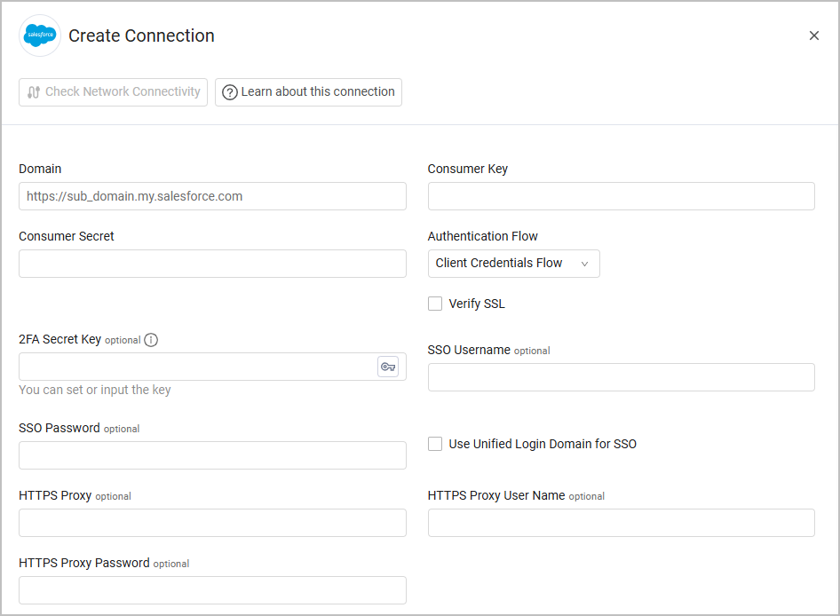This screenshot has height=616, width=840.
Task: Select the HTTPS Proxy User Name field
Action: point(621,523)
